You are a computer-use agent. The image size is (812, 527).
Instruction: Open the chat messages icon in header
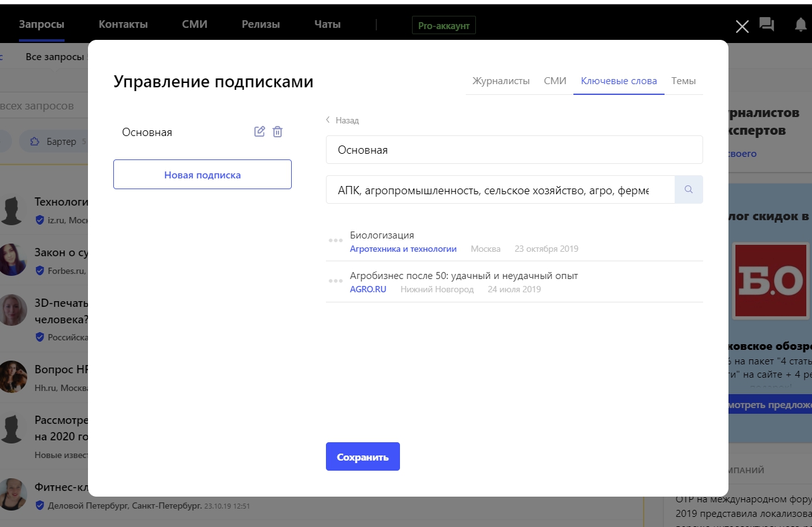click(x=766, y=25)
